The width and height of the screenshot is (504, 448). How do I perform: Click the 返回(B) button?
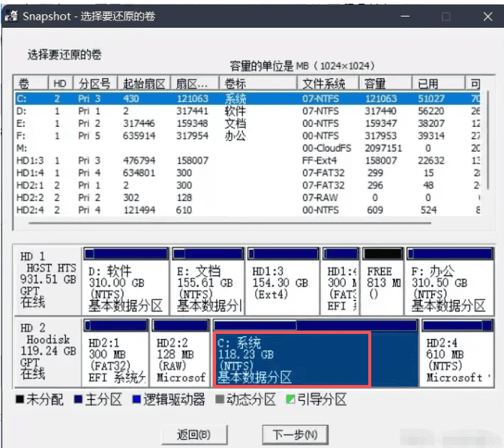click(x=194, y=434)
